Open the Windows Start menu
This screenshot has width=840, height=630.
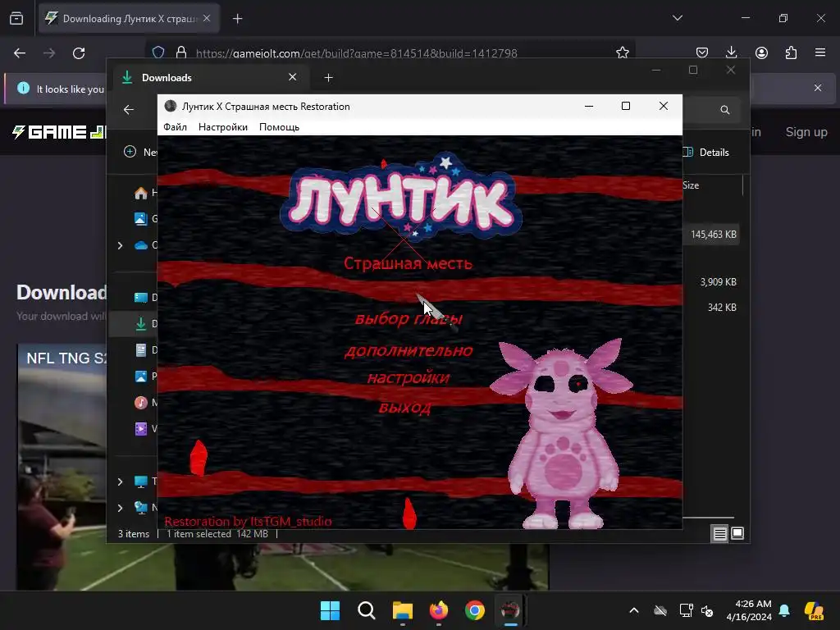pos(330,610)
